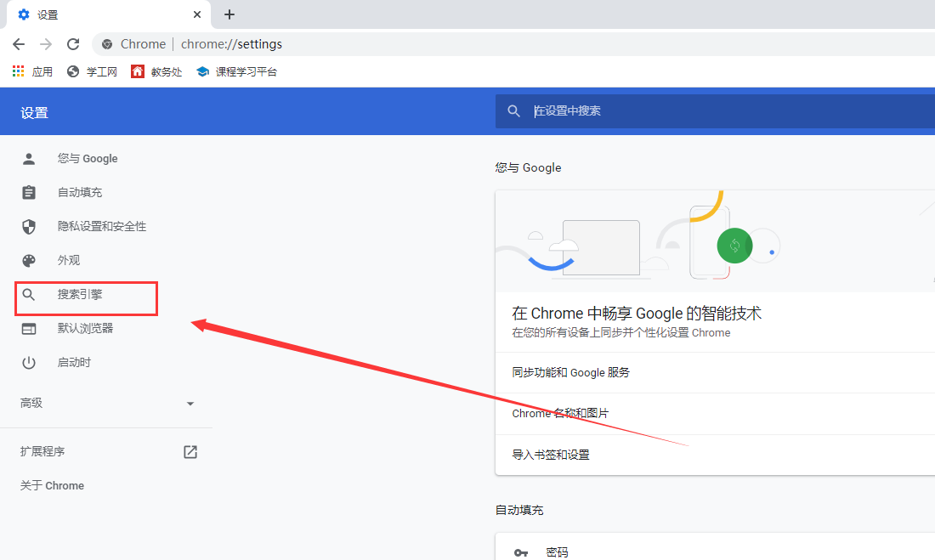The image size is (935, 560).
Task: Open a new browser tab with the plus button
Action: click(x=229, y=14)
